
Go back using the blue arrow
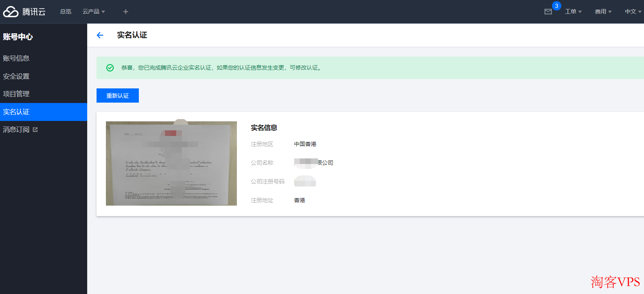click(x=100, y=35)
